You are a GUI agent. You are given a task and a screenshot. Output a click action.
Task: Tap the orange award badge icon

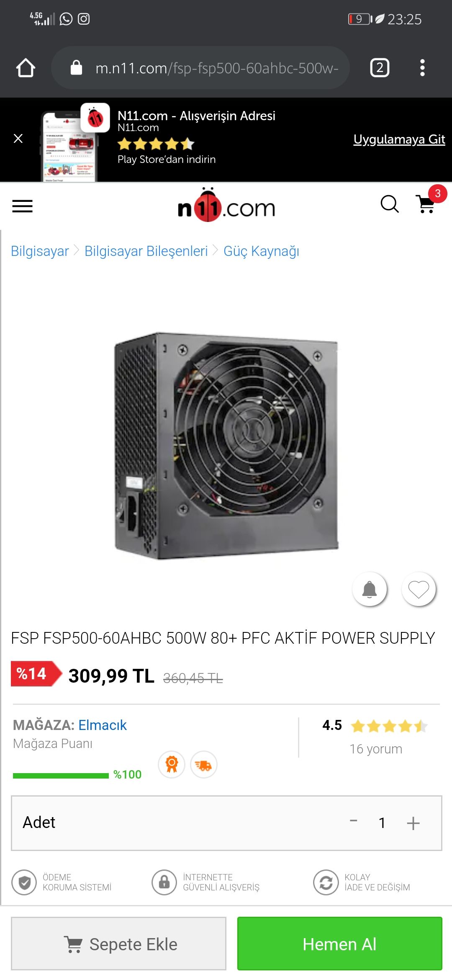click(172, 765)
